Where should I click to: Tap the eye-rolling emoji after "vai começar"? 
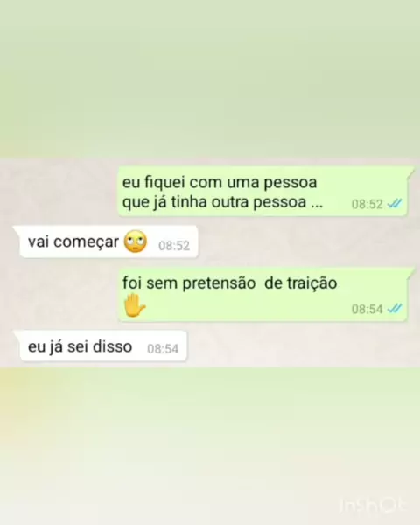point(136,241)
